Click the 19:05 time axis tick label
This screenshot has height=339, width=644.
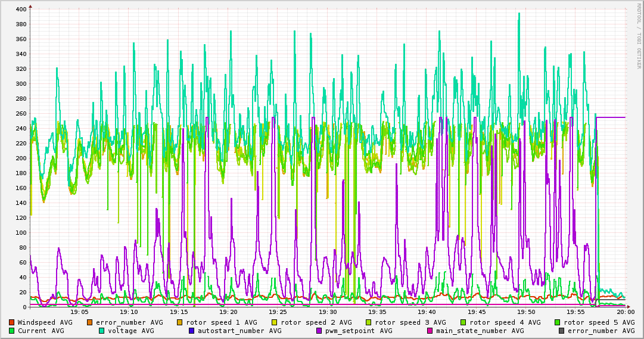79,312
